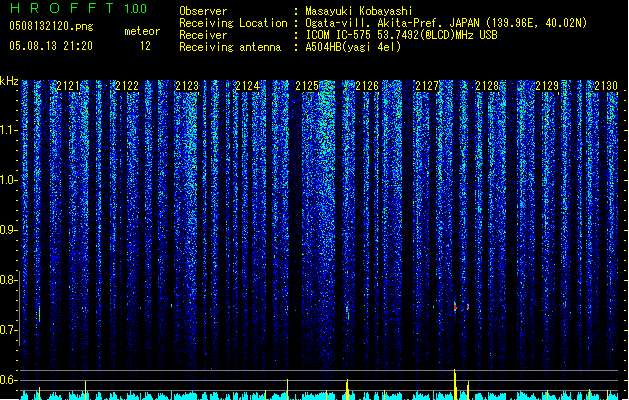
Task: Click the location text Ogata-vill. Akita-Pref. JAPAN
Action: [393, 23]
